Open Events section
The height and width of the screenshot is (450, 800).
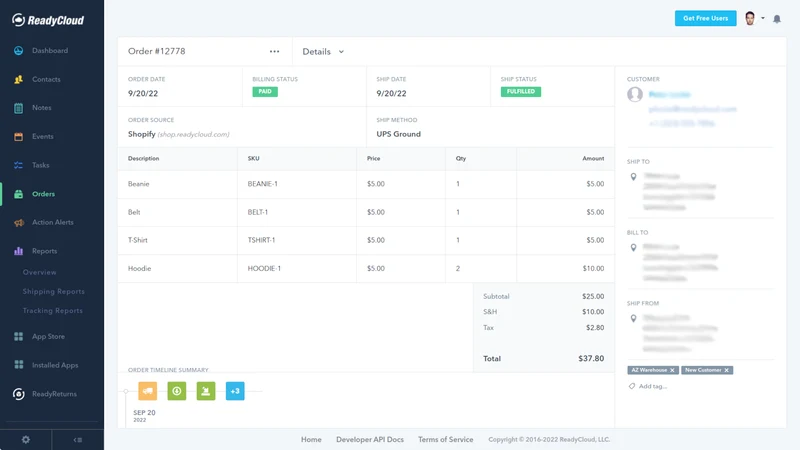tap(43, 136)
